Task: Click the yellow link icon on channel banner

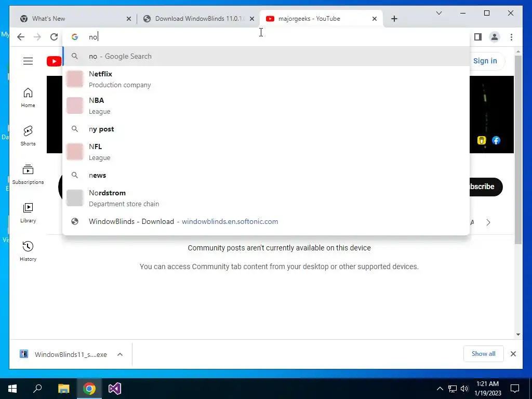Action: [x=482, y=140]
